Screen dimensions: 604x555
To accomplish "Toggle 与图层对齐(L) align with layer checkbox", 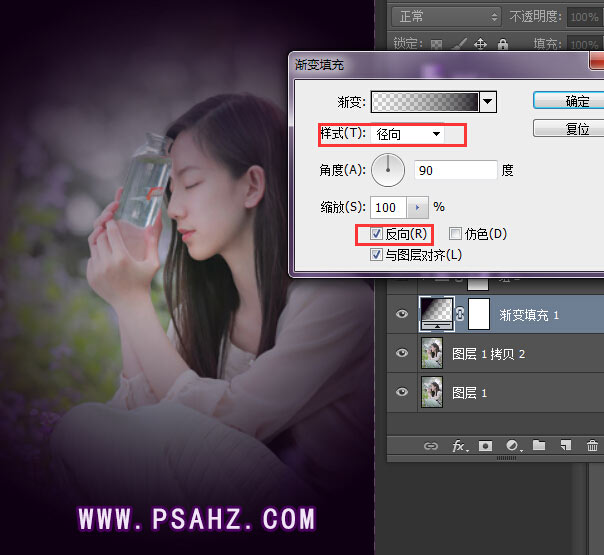I will [376, 255].
